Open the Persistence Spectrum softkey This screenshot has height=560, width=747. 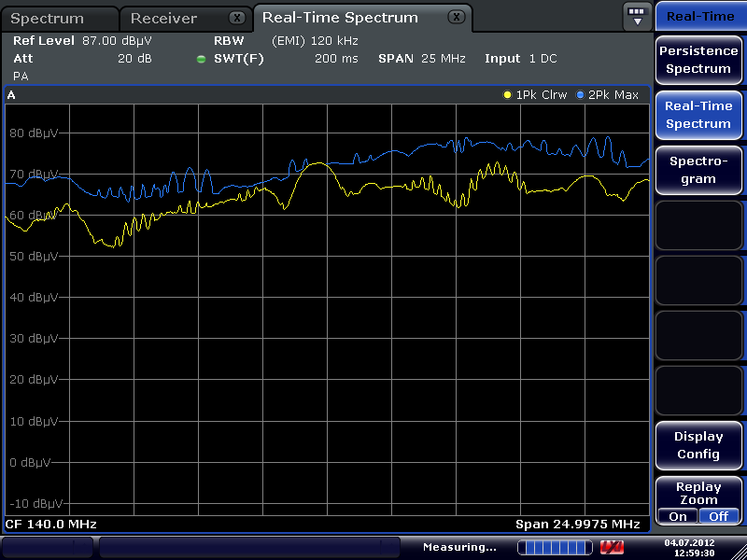point(698,60)
